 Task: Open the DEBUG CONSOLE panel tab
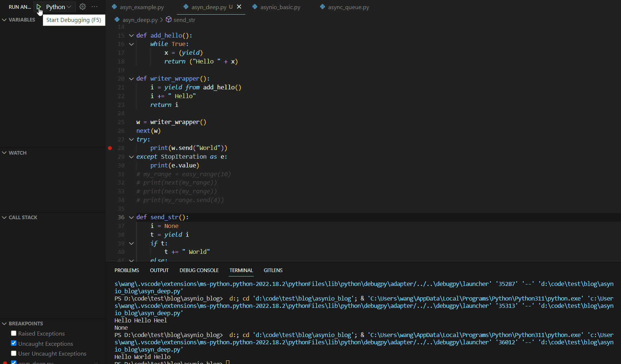199,270
